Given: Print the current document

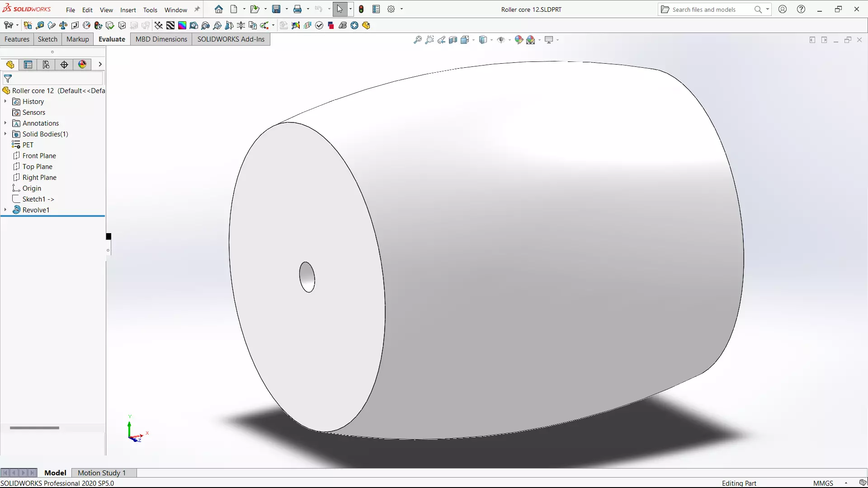Looking at the screenshot, I should 297,9.
